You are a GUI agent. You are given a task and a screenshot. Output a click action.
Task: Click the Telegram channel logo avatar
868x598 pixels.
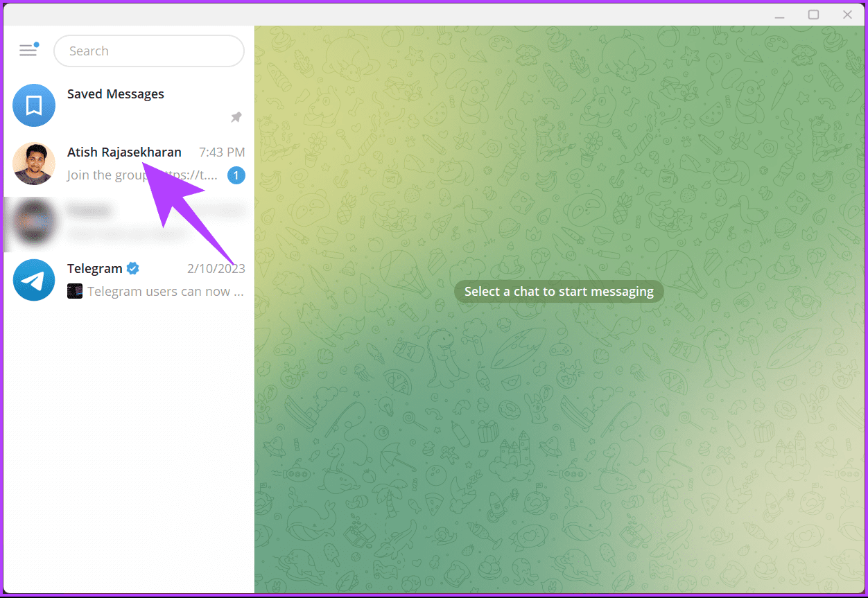pyautogui.click(x=33, y=280)
